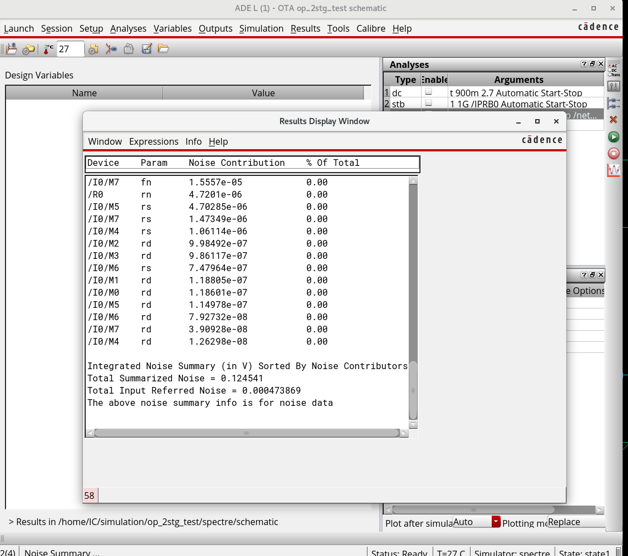Open the Results menu
This screenshot has width=628, height=556.
point(305,28)
